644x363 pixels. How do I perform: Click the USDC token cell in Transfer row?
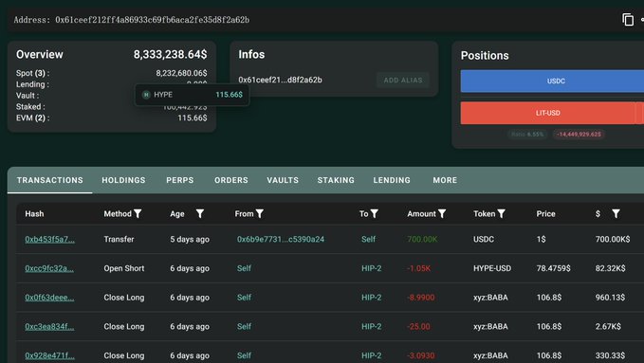pyautogui.click(x=484, y=239)
